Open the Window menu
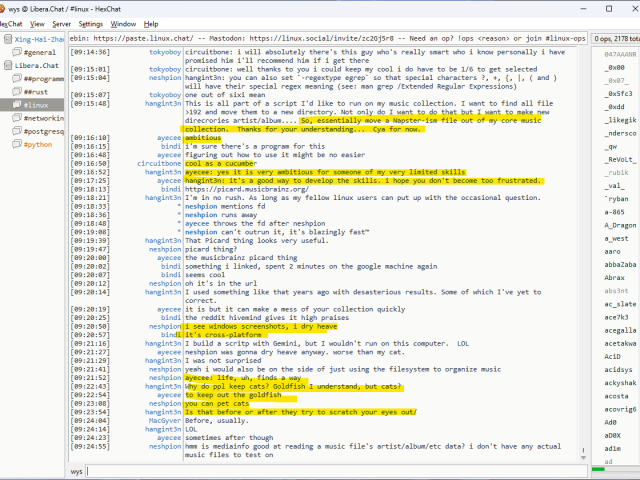The image size is (640, 480). (124, 23)
